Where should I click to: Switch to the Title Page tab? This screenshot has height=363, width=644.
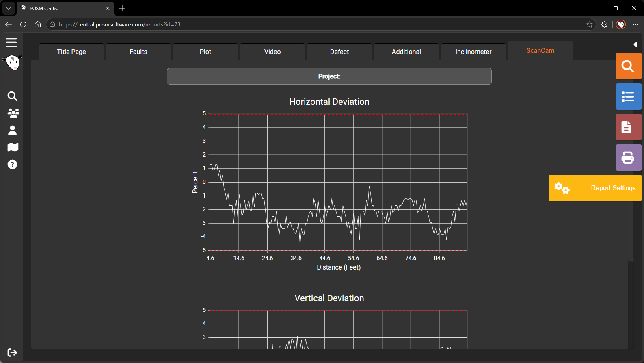[71, 52]
